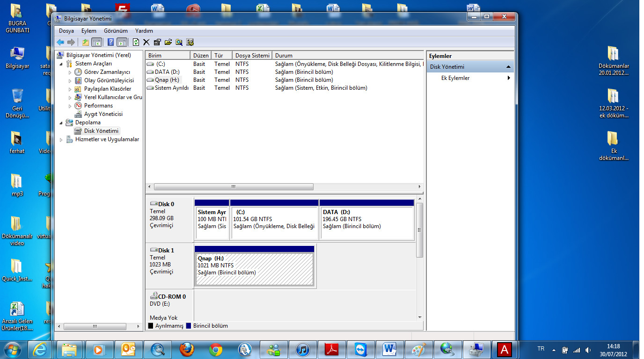Select Disk Yönetimi in the tree

[x=102, y=131]
